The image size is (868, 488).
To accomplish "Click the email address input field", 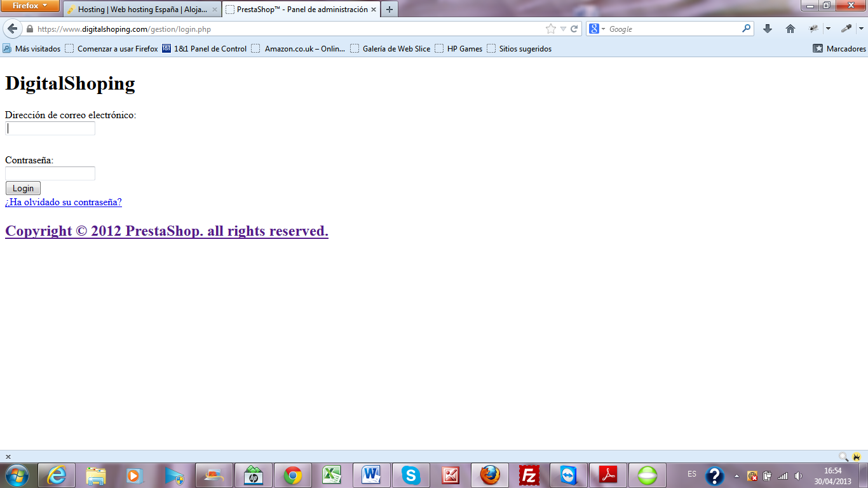I will click(x=50, y=128).
